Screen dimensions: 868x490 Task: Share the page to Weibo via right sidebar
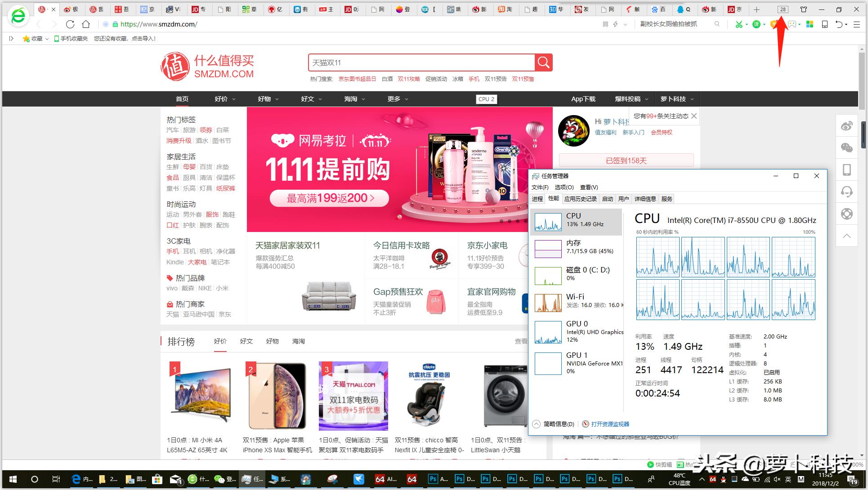tap(847, 126)
